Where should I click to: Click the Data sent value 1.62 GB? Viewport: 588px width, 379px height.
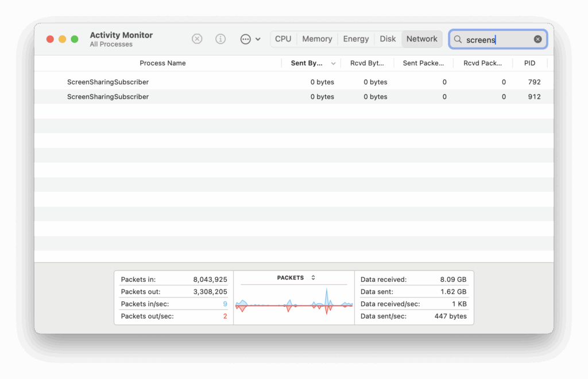pos(453,292)
